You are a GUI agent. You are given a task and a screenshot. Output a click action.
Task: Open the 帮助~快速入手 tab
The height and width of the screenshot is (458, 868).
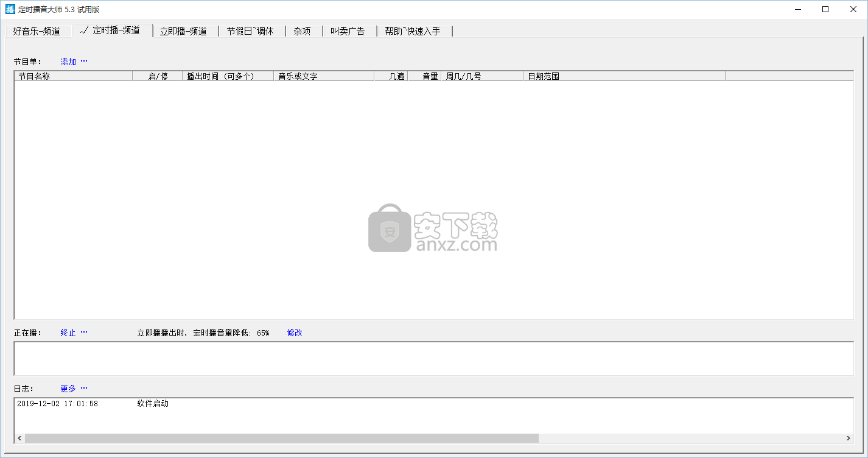pos(414,31)
